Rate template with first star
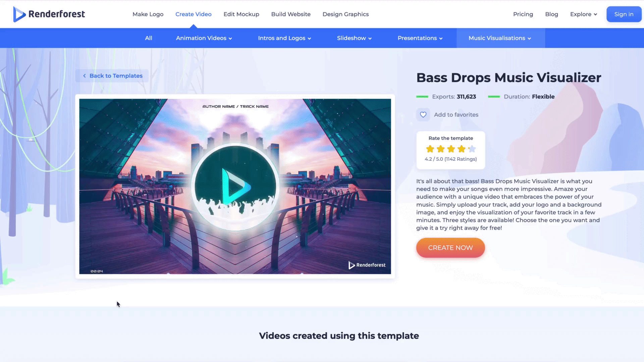 [x=430, y=149]
